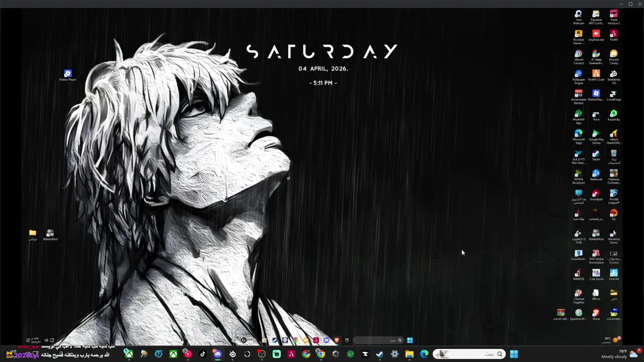The image size is (644, 362).
Task: Open the Liar's Bar game shortcut
Action: [579, 215]
